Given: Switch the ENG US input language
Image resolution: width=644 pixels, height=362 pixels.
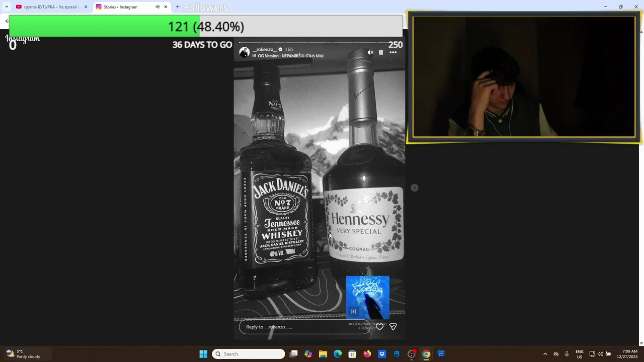Looking at the screenshot, I should pos(580,354).
